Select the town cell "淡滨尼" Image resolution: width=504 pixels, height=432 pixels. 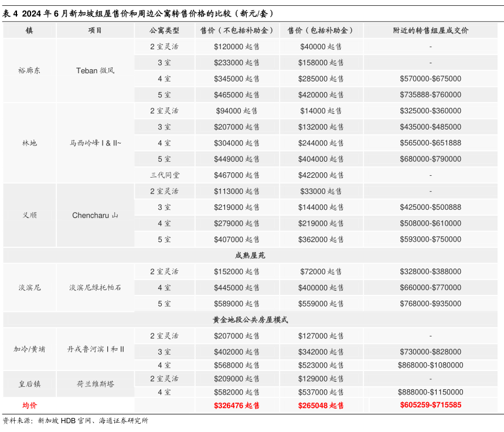[x=29, y=288]
